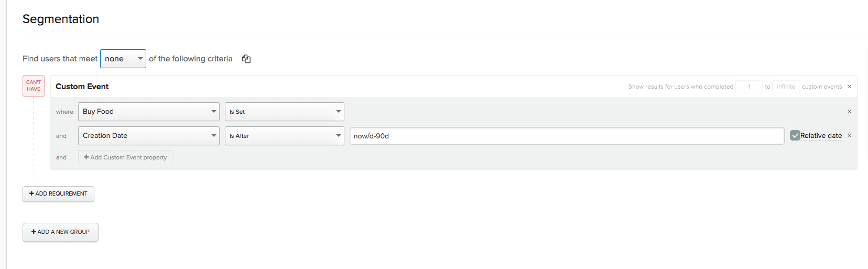Click the ADD A NEW GROUP button
The image size is (868, 269).
(60, 232)
